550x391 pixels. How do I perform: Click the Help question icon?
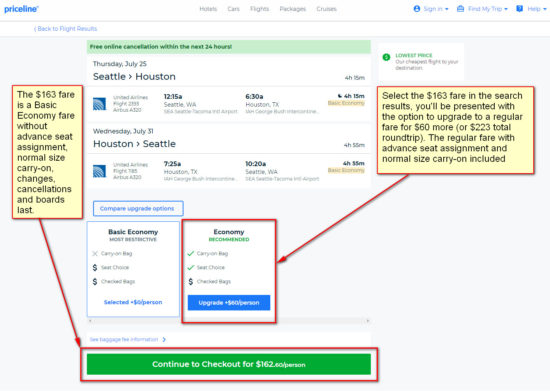519,9
